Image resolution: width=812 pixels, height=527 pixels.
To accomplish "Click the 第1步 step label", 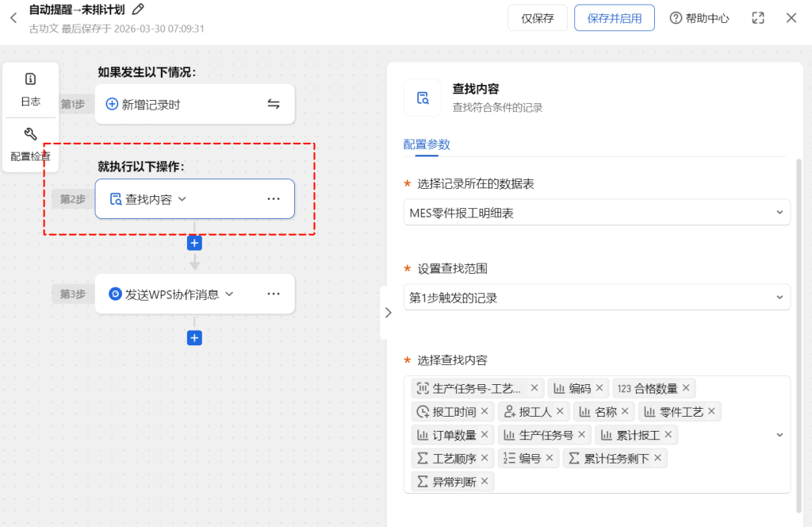I will pyautogui.click(x=72, y=104).
